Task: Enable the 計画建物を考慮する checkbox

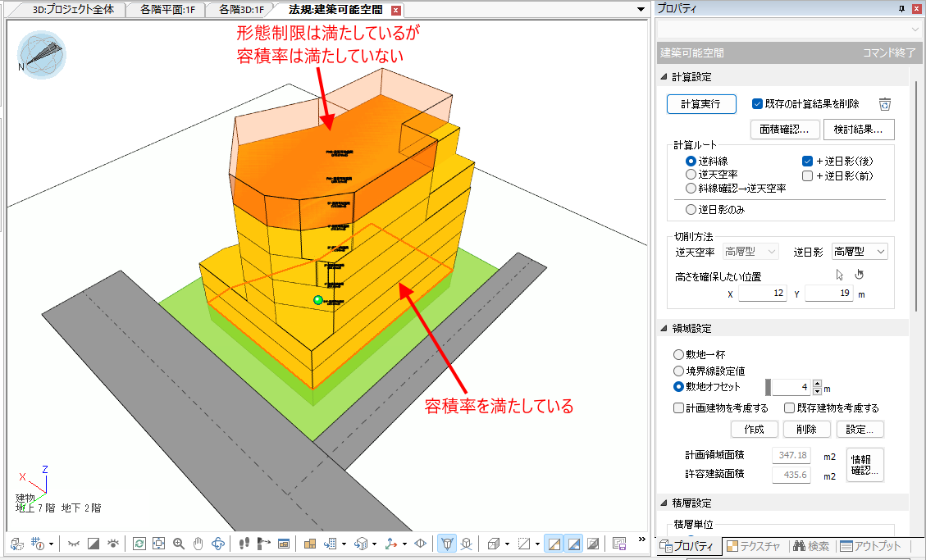Action: pyautogui.click(x=678, y=407)
